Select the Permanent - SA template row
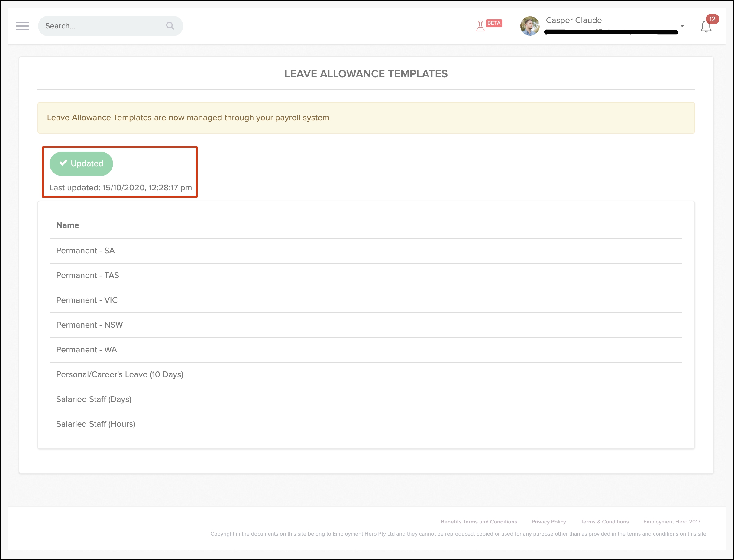The height and width of the screenshot is (560, 734). coord(85,251)
